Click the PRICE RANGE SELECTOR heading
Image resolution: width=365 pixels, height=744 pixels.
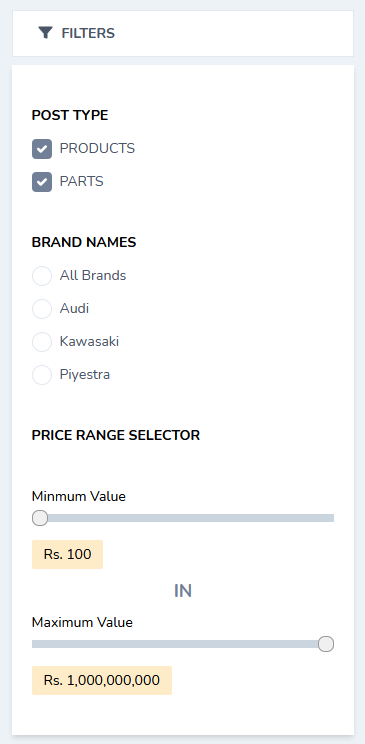click(116, 435)
